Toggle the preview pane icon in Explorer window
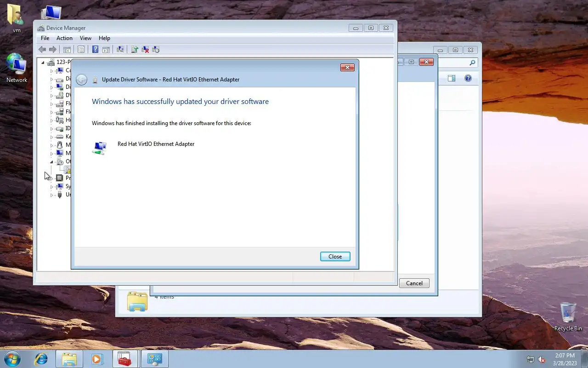Image resolution: width=588 pixels, height=368 pixels. (x=452, y=78)
